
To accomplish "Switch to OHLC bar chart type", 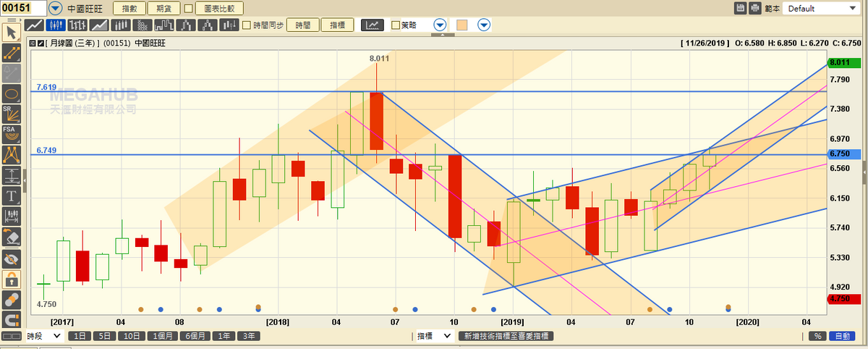I will point(77,25).
